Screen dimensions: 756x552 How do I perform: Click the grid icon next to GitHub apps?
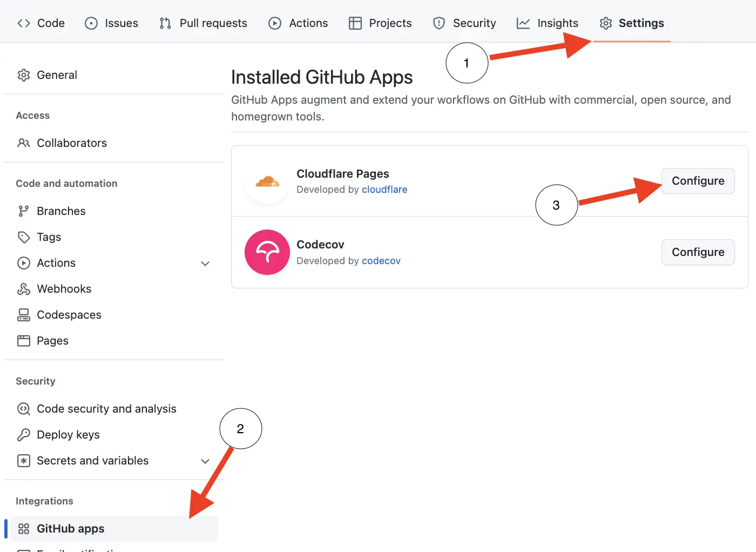pyautogui.click(x=24, y=528)
